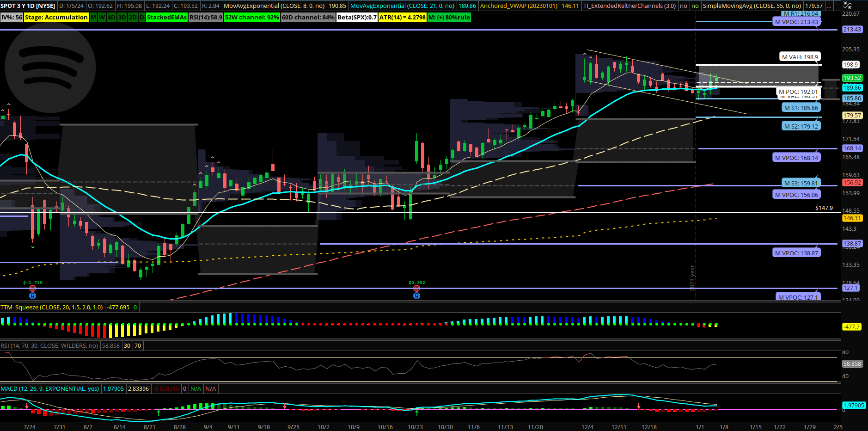Viewport: 868px width, 431px height.
Task: Click the M VPOC: 156.06 level bubble
Action: pyautogui.click(x=796, y=195)
